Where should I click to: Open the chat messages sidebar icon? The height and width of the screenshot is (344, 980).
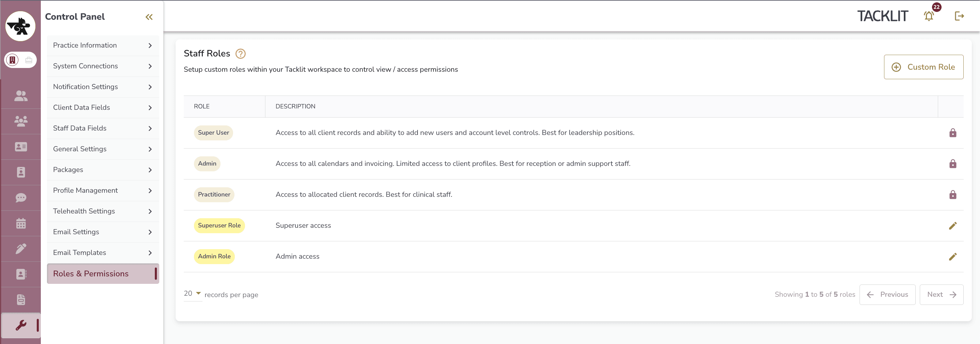coord(21,197)
